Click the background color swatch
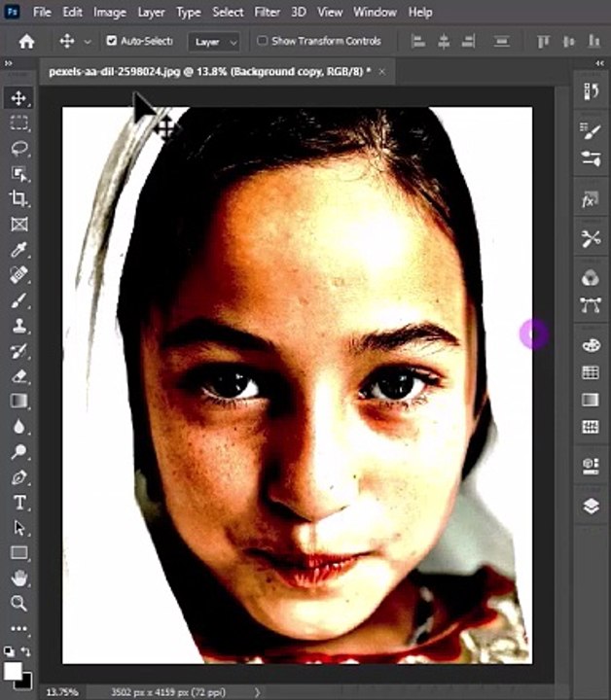This screenshot has height=700, width=611. 25,682
